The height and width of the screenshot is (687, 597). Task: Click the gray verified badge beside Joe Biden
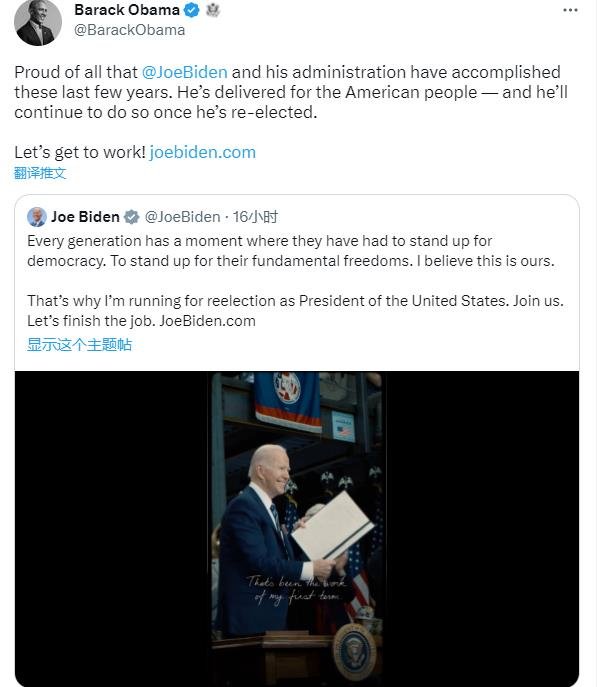[131, 217]
